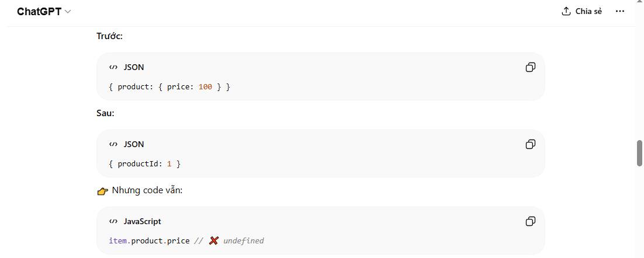Click the Chia sẻ share button
The width and height of the screenshot is (644, 258).
click(x=581, y=11)
